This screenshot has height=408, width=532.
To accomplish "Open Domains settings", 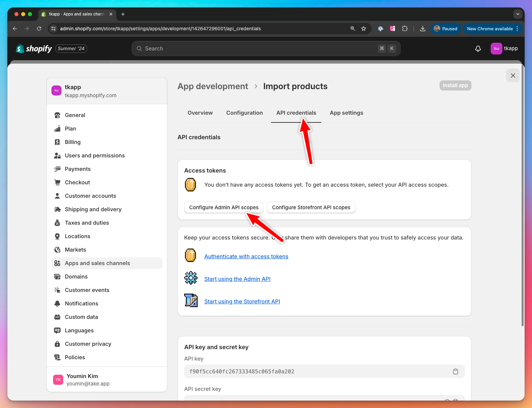I will [x=107, y=276].
